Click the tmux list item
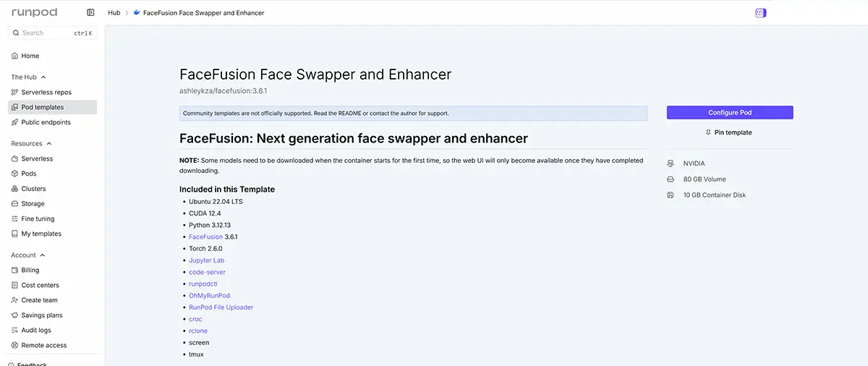 (x=197, y=354)
